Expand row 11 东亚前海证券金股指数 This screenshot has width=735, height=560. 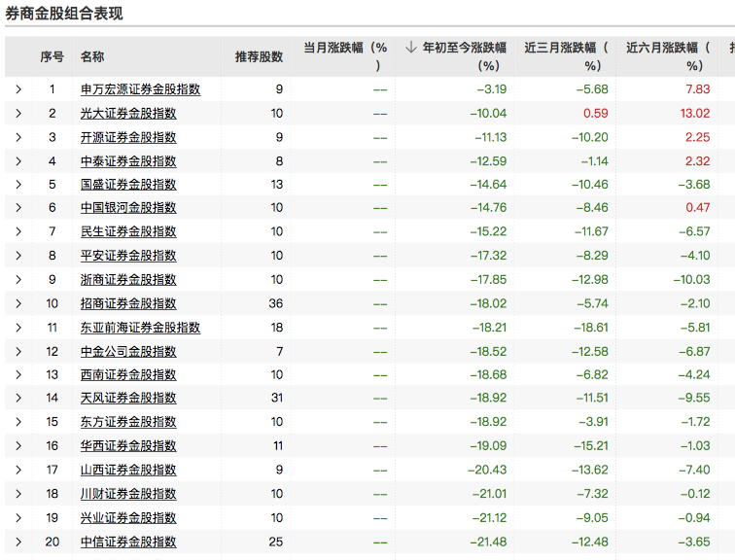[x=18, y=328]
